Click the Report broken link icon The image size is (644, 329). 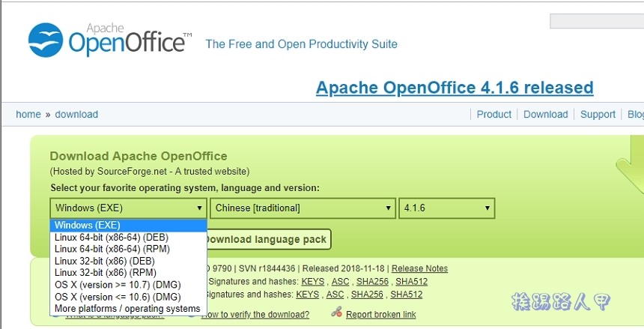tap(337, 313)
